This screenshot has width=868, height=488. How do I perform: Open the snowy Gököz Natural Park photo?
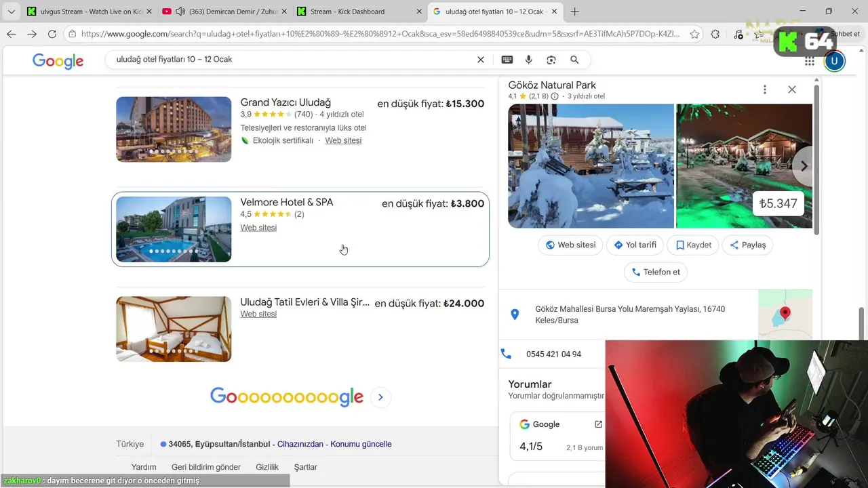point(591,166)
